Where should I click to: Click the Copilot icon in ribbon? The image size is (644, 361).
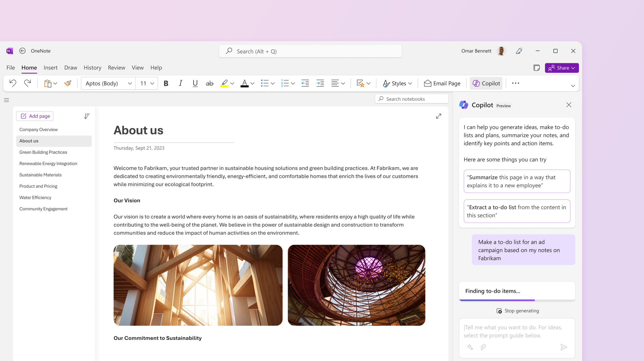[486, 83]
